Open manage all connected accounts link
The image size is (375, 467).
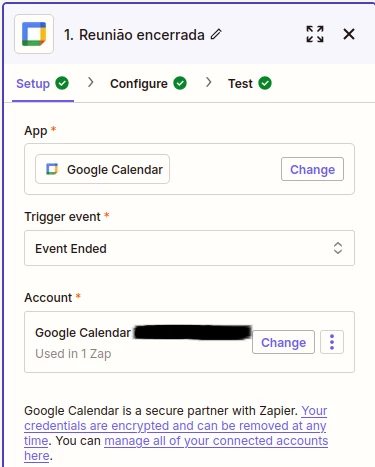[x=216, y=441]
